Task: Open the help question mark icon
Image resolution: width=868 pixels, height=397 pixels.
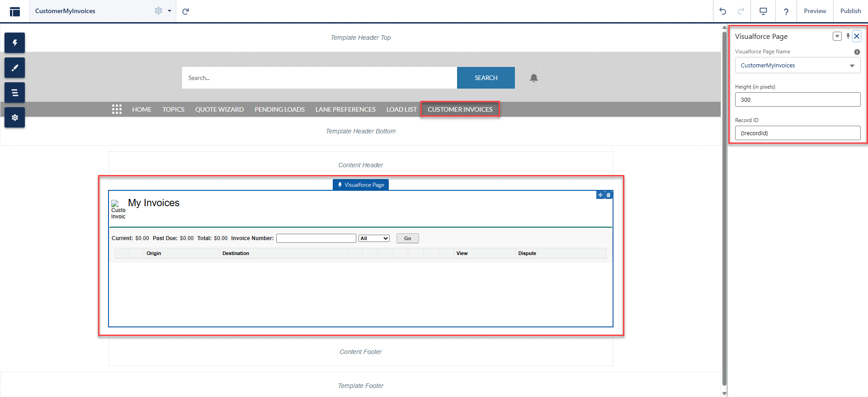Action: point(786,11)
